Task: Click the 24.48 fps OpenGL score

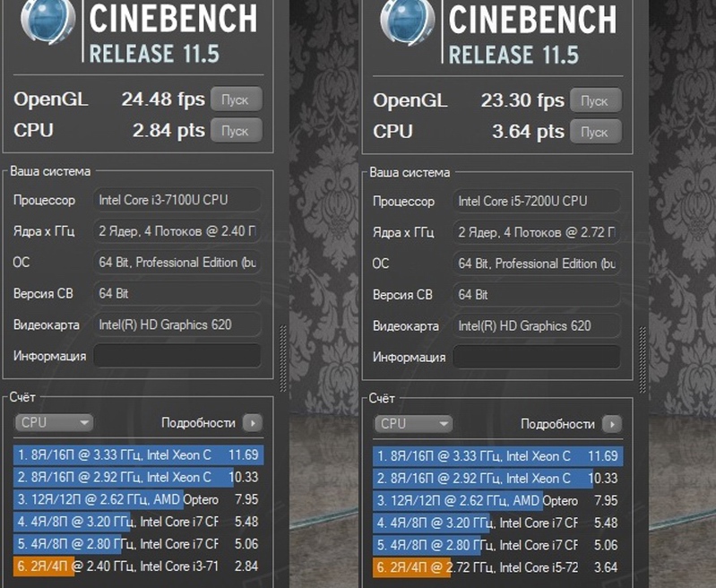Action: pyautogui.click(x=163, y=99)
